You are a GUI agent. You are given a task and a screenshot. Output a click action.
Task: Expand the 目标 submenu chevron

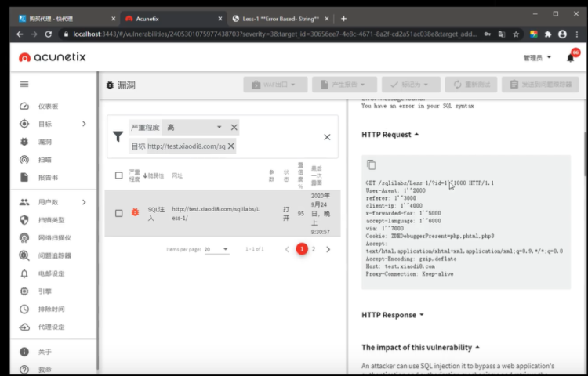[84, 124]
